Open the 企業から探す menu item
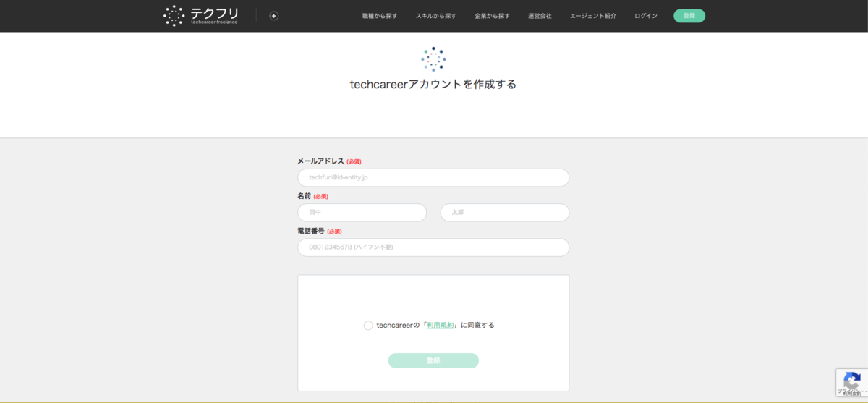 pos(493,16)
